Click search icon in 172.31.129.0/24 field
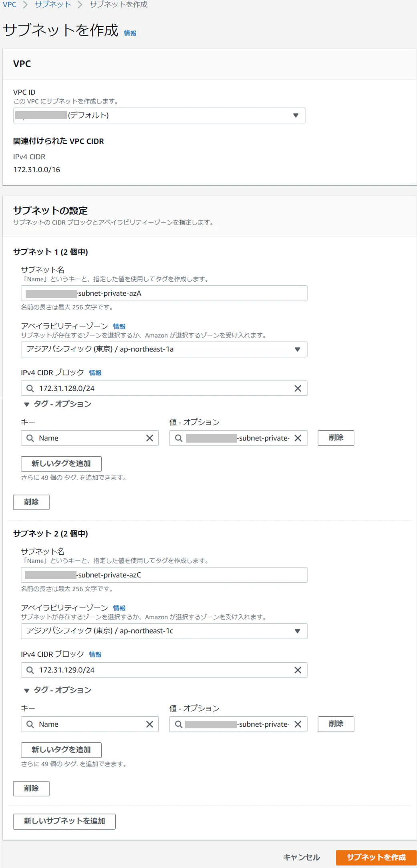This screenshot has width=417, height=868. tap(30, 670)
